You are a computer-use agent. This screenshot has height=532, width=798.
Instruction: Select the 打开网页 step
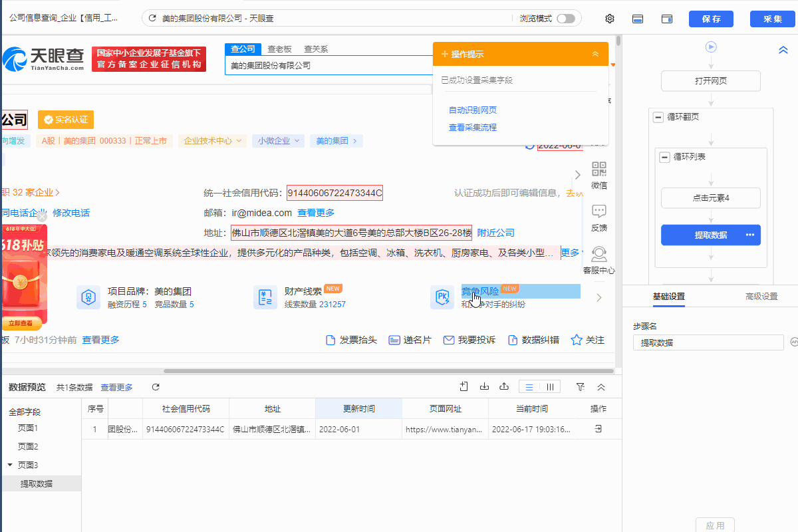coord(711,81)
